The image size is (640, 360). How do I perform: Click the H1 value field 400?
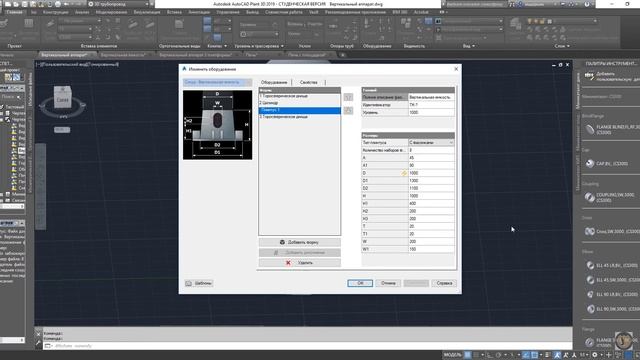pyautogui.click(x=431, y=203)
